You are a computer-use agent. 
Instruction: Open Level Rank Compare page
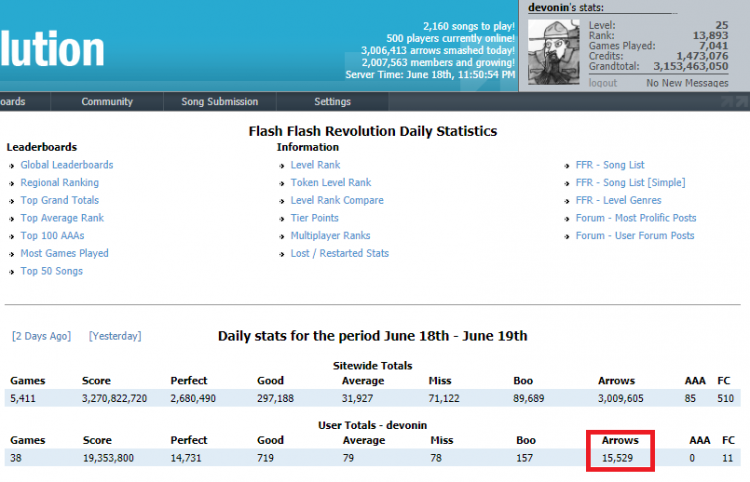coord(336,200)
